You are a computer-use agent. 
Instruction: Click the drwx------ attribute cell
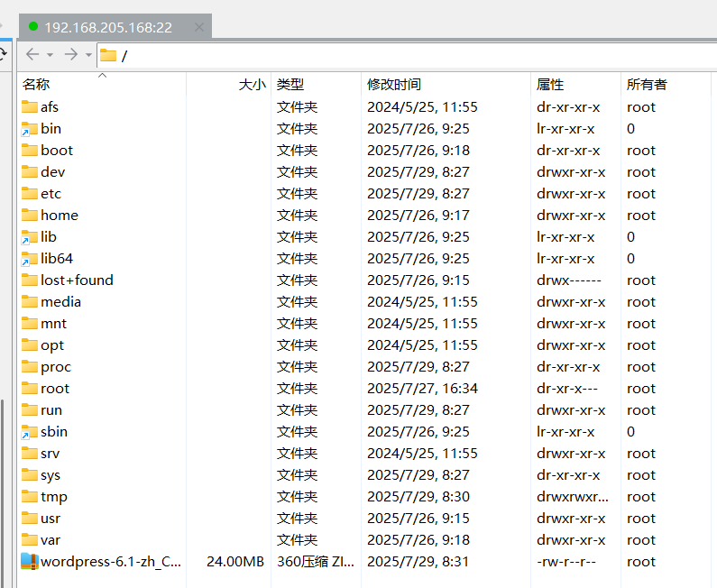coord(569,280)
